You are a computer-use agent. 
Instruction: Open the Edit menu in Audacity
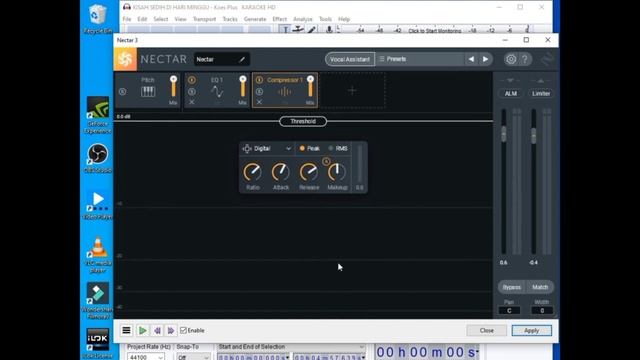pos(142,19)
